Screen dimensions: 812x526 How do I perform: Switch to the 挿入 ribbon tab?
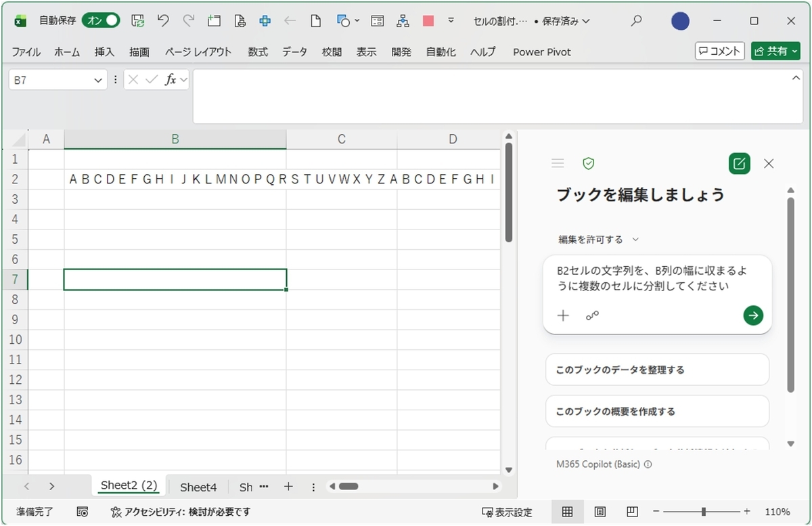point(104,51)
